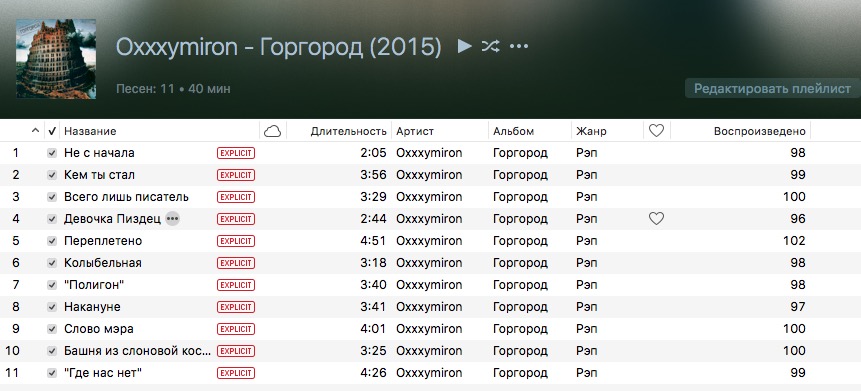Image resolution: width=861 pixels, height=391 pixels.
Task: Click the cloud status column icon
Action: point(272,131)
